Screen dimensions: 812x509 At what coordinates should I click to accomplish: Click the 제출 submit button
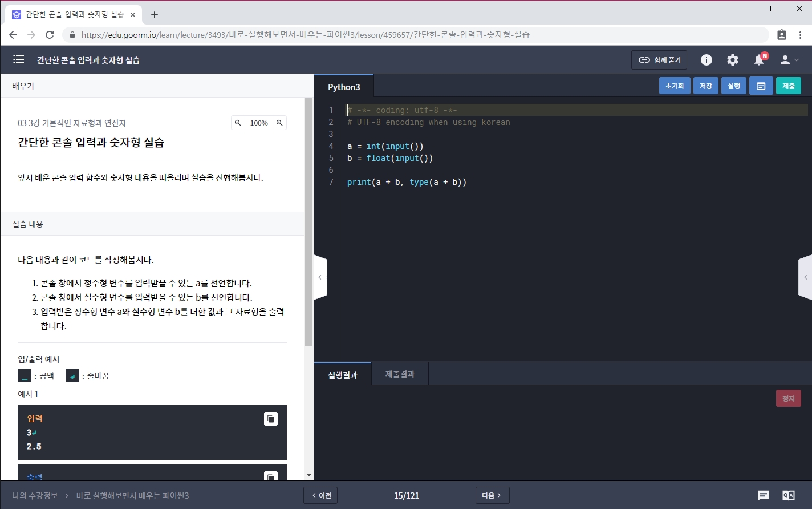(x=788, y=86)
